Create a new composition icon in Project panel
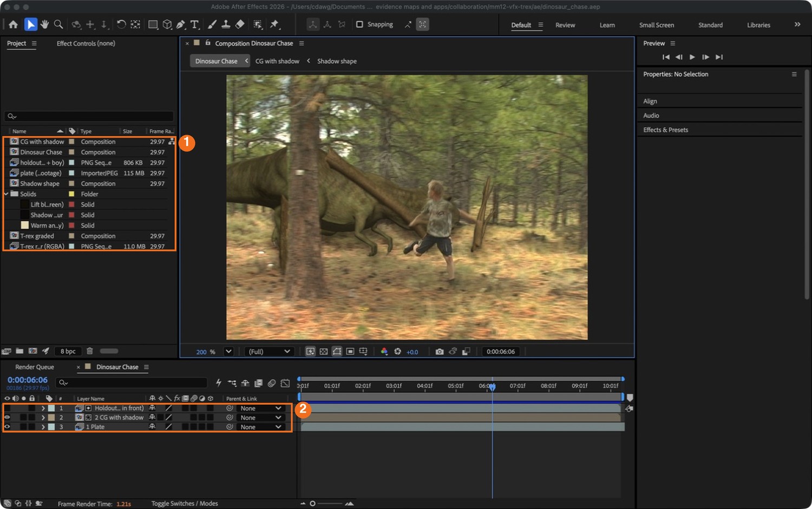Viewport: 812px width, 509px height. (x=32, y=351)
